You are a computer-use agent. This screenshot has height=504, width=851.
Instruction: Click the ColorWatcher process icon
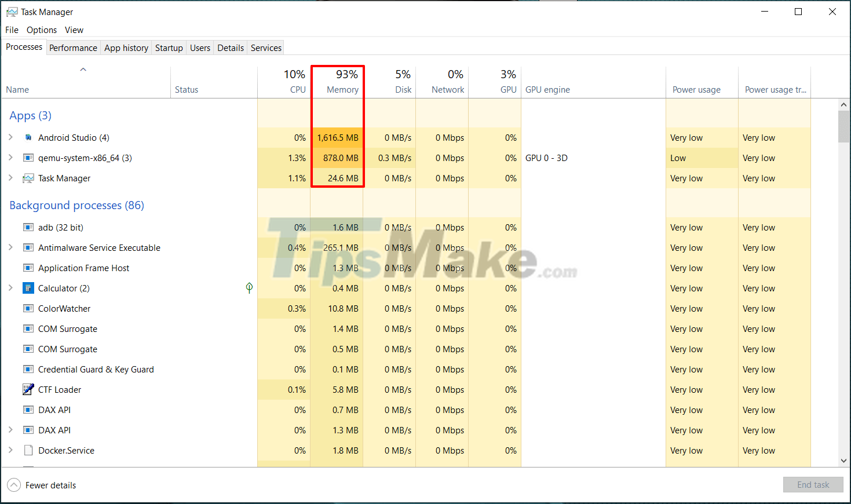coord(28,308)
